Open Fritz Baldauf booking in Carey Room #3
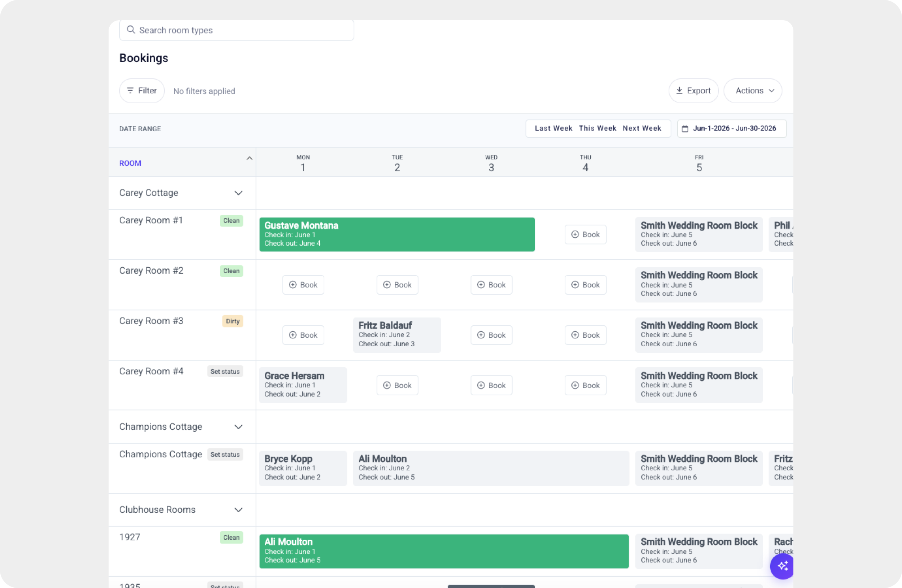The width and height of the screenshot is (902, 588). click(x=397, y=335)
